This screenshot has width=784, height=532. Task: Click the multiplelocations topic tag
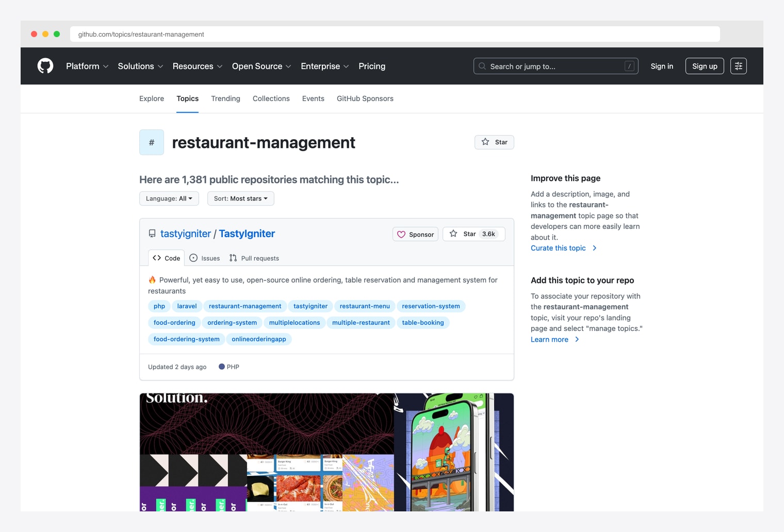tap(295, 323)
